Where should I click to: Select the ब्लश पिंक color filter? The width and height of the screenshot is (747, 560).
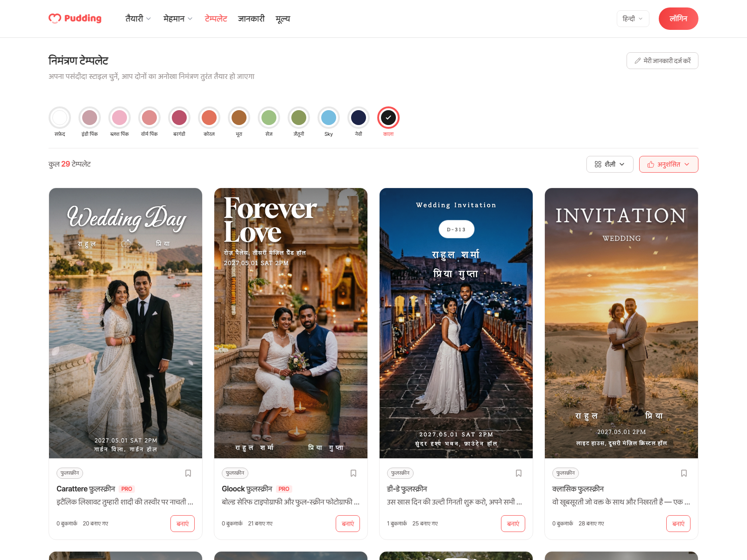pyautogui.click(x=120, y=118)
